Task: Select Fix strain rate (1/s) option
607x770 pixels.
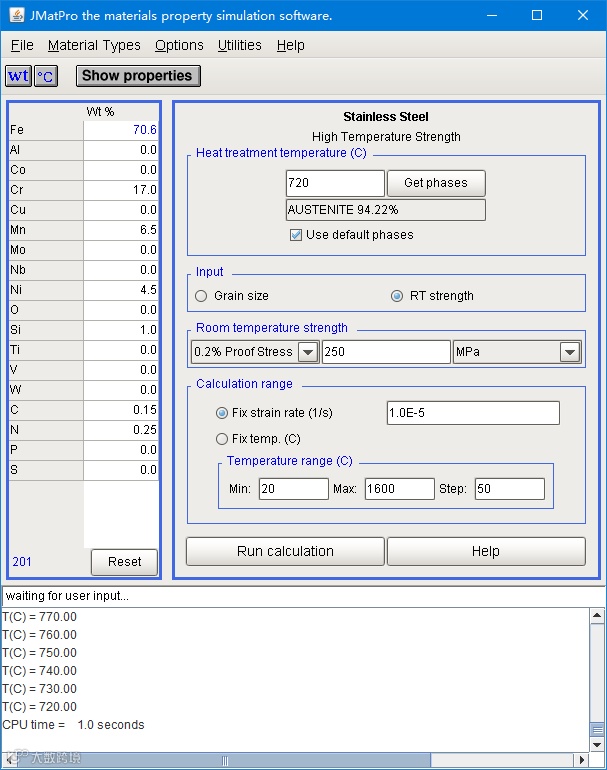Action: point(222,413)
